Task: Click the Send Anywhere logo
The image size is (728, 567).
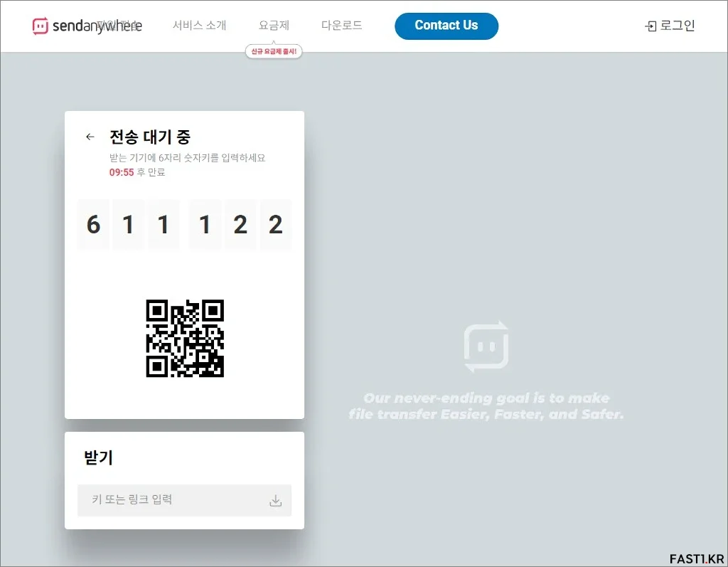Action: (87, 26)
